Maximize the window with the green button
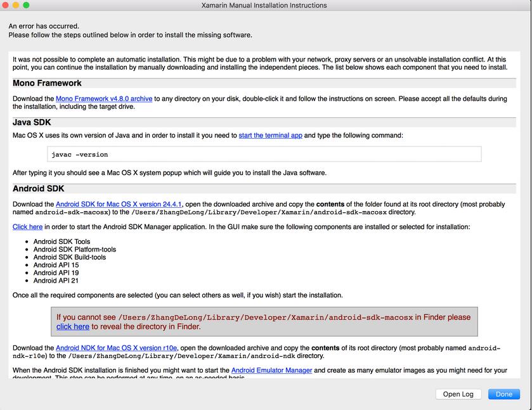This screenshot has height=410, width=532. [26, 5]
